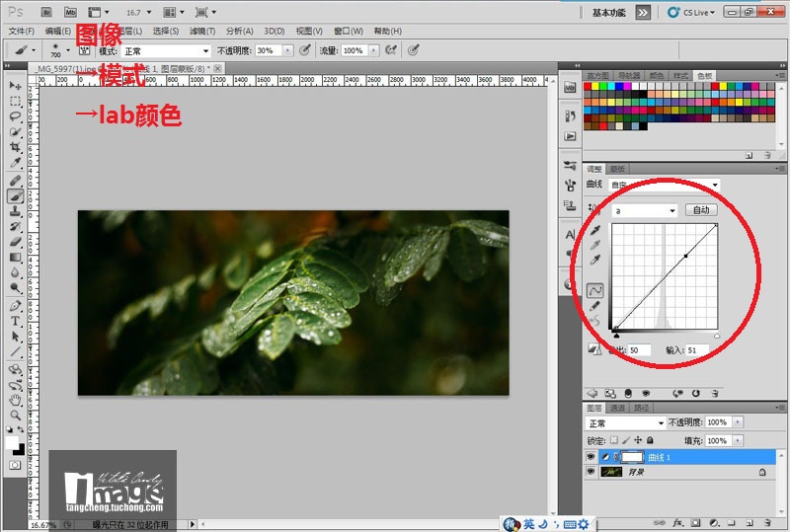
Task: Select the Eraser tool
Action: (15, 242)
